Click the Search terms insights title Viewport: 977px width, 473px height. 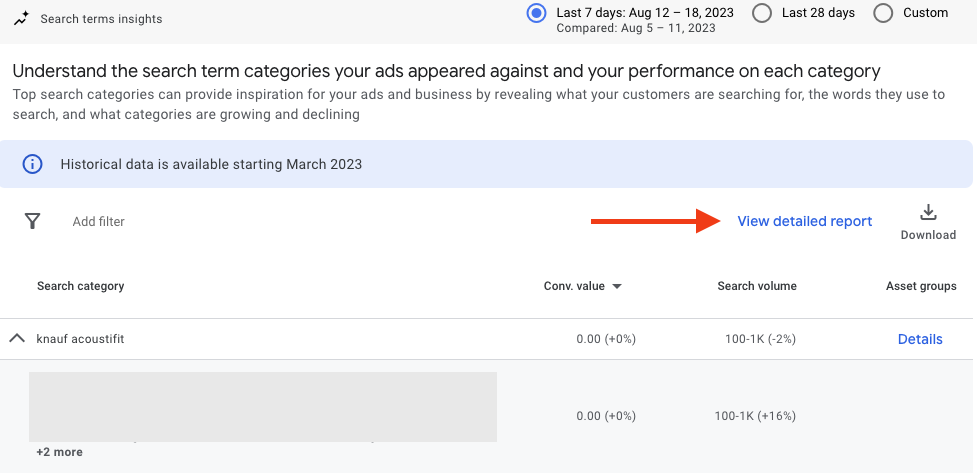[101, 19]
